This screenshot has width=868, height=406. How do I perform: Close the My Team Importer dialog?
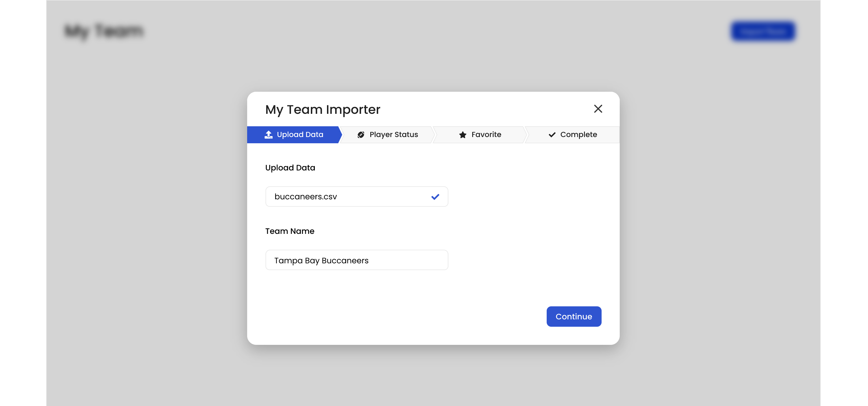[598, 108]
